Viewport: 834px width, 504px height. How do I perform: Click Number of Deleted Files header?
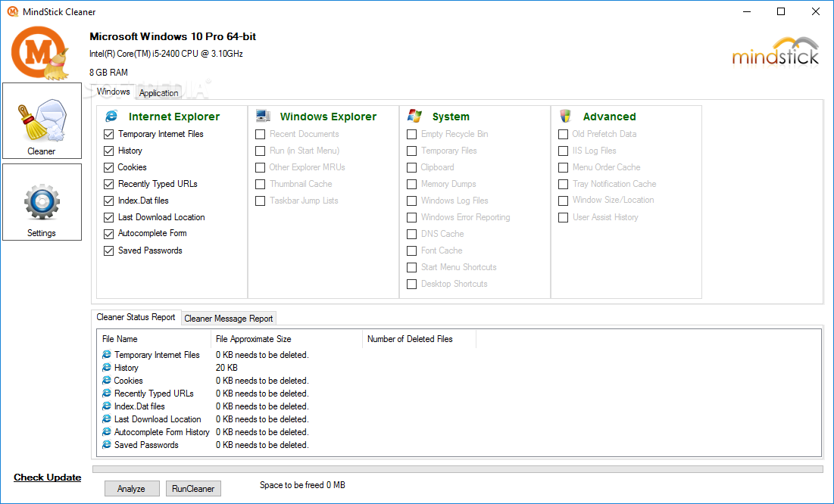click(419, 339)
